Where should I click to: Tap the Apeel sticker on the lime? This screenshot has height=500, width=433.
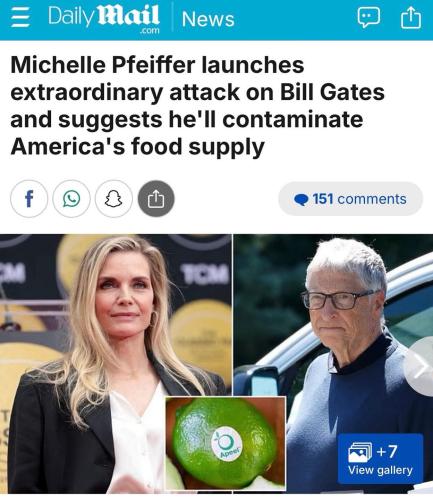point(227,444)
